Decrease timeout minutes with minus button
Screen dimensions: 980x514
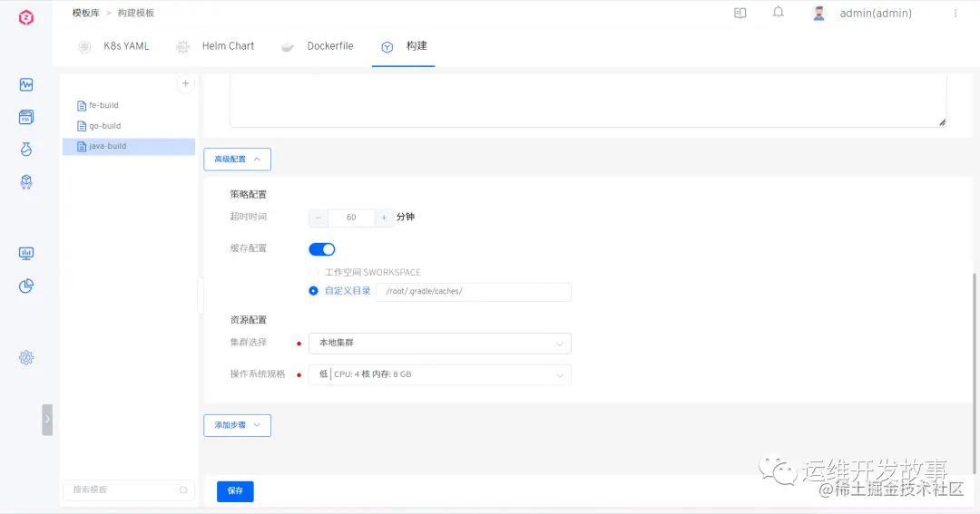(318, 218)
